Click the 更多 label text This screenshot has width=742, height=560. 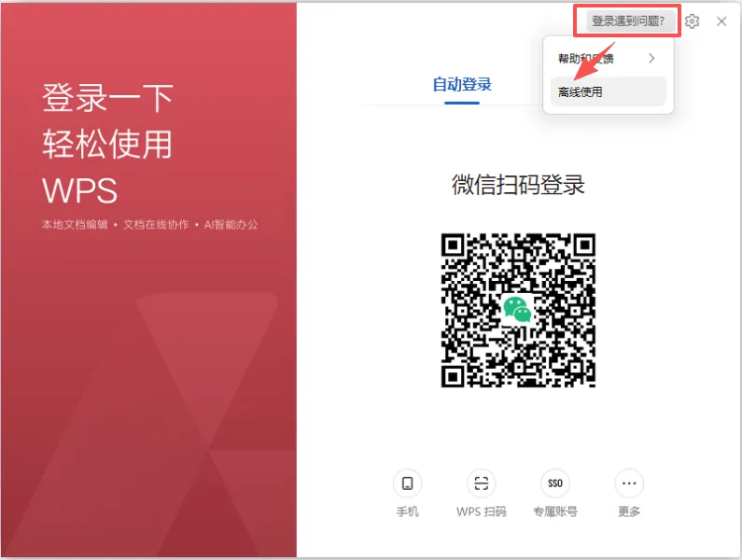coord(629,511)
